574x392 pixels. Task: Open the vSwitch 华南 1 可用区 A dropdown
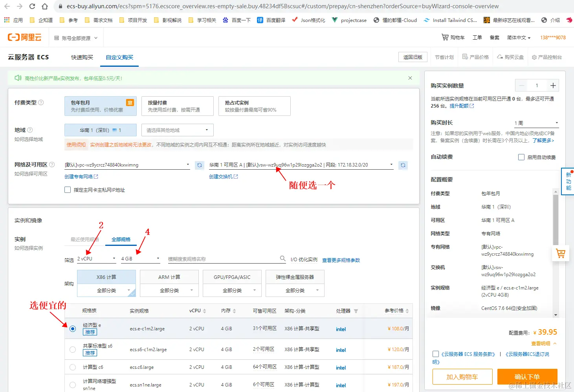[301, 165]
